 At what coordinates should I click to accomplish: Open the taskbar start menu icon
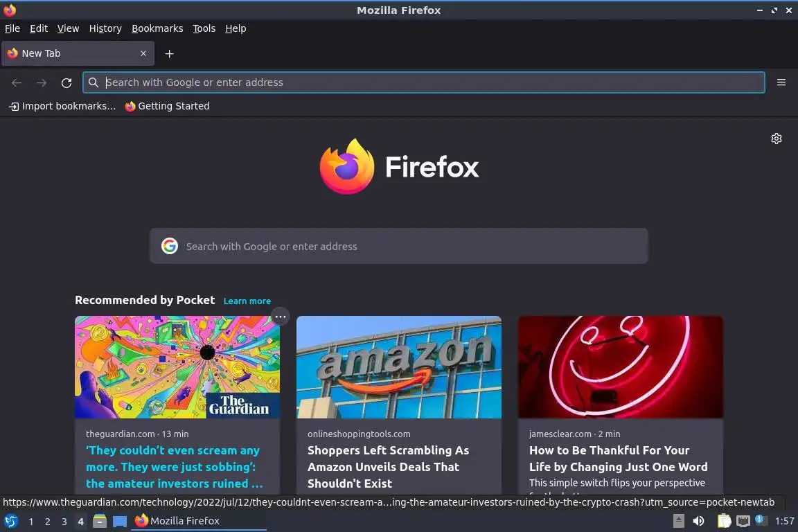(x=10, y=521)
